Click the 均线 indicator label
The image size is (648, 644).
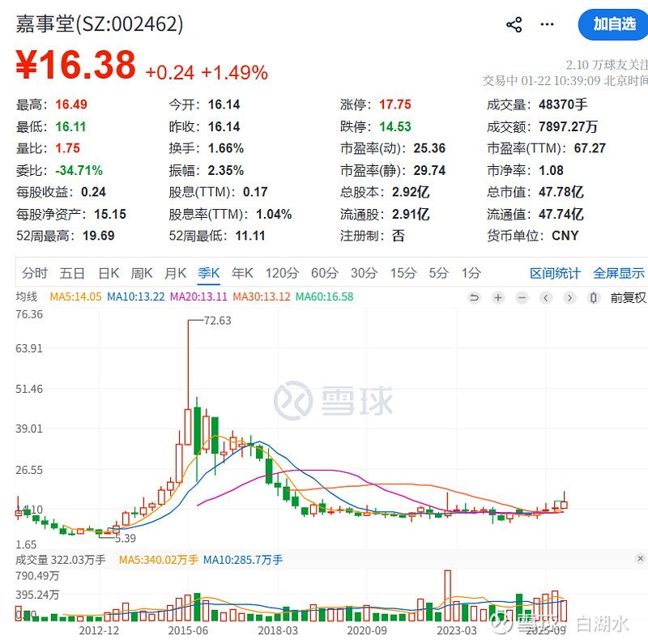point(27,296)
